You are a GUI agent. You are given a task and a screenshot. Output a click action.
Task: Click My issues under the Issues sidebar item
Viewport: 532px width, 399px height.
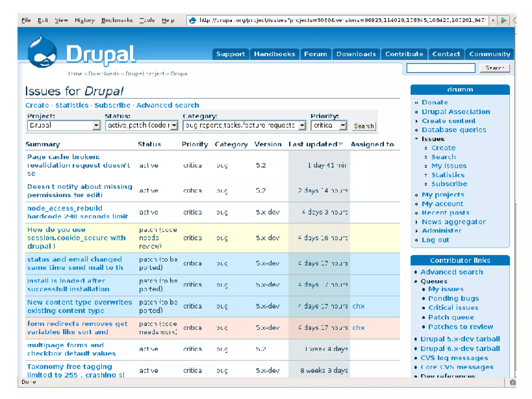pos(449,166)
